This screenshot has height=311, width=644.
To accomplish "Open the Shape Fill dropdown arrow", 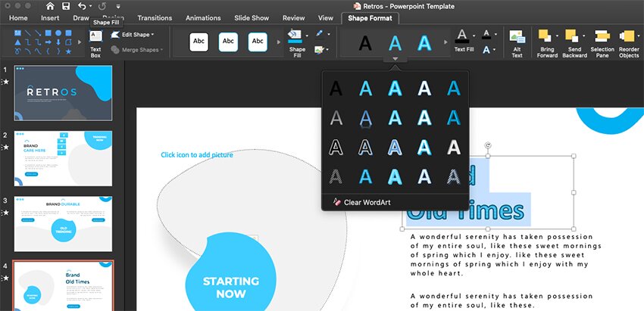I will tap(308, 36).
